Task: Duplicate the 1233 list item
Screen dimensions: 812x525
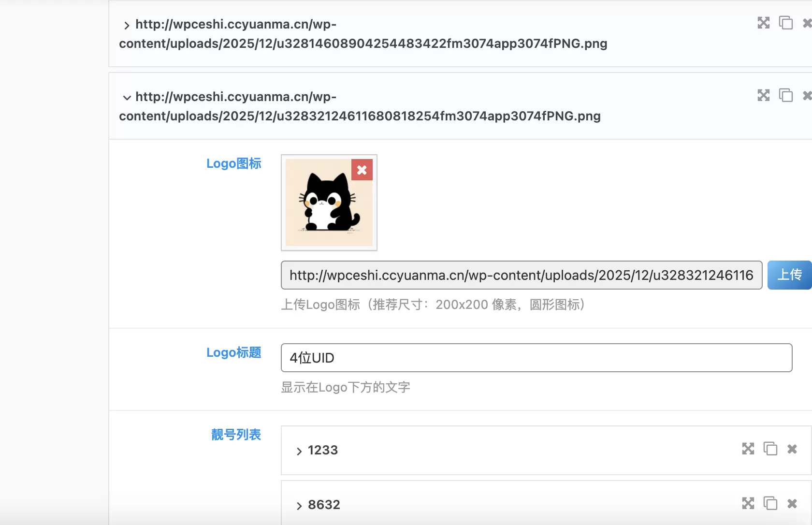Action: click(x=770, y=449)
